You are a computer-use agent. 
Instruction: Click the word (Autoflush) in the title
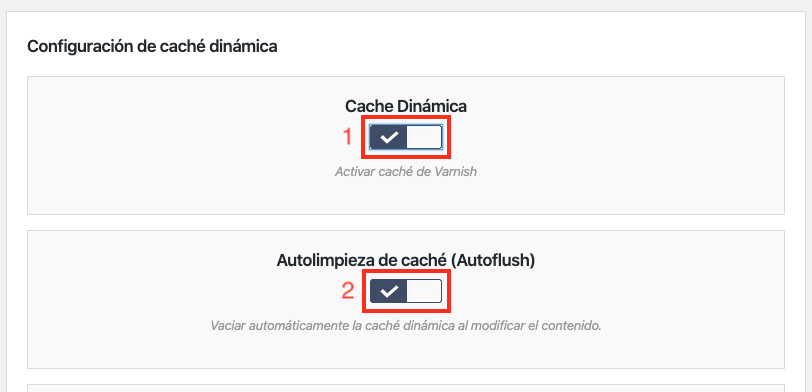tap(493, 260)
